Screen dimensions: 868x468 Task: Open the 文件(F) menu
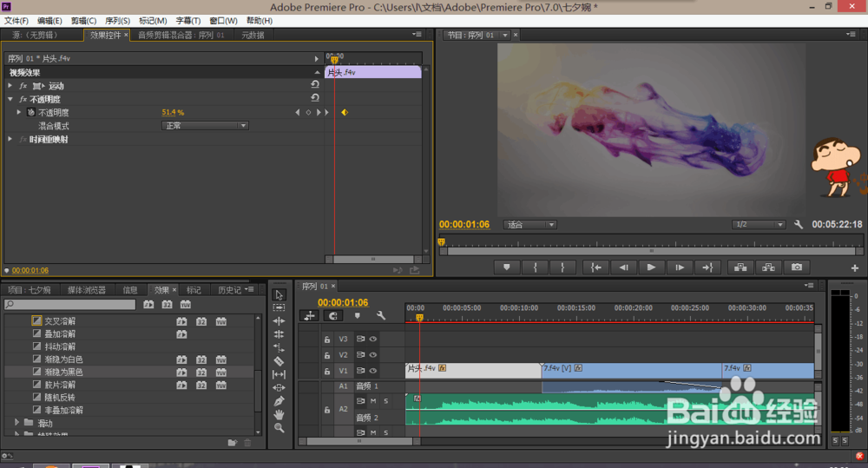tap(16, 21)
